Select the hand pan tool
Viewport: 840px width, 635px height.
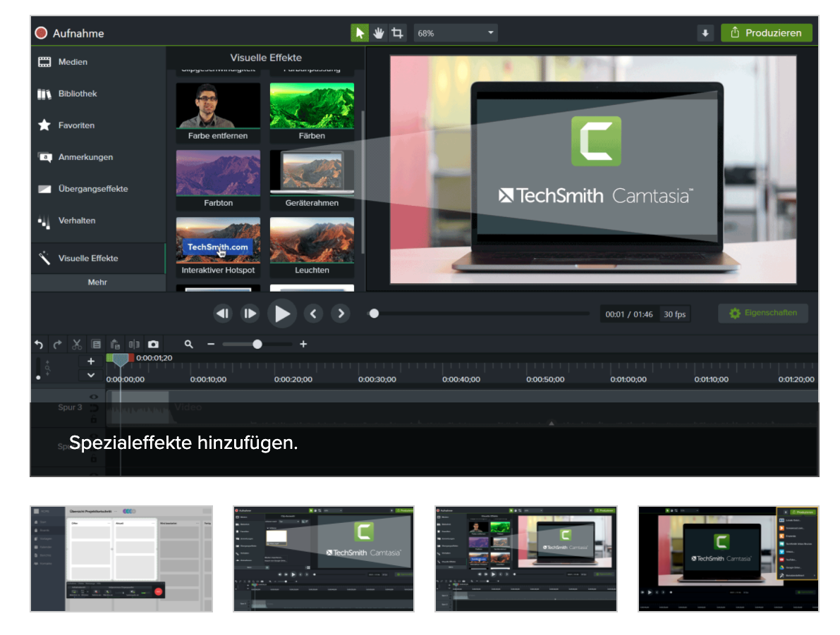pyautogui.click(x=379, y=33)
